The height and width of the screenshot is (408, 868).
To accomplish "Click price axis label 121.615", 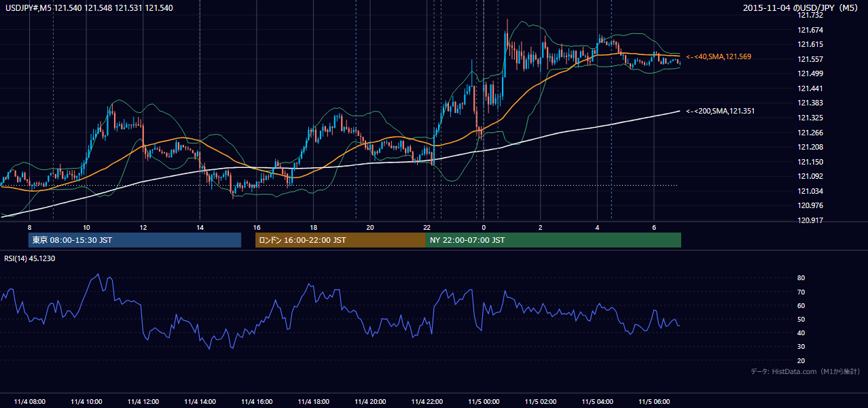I will pos(810,44).
